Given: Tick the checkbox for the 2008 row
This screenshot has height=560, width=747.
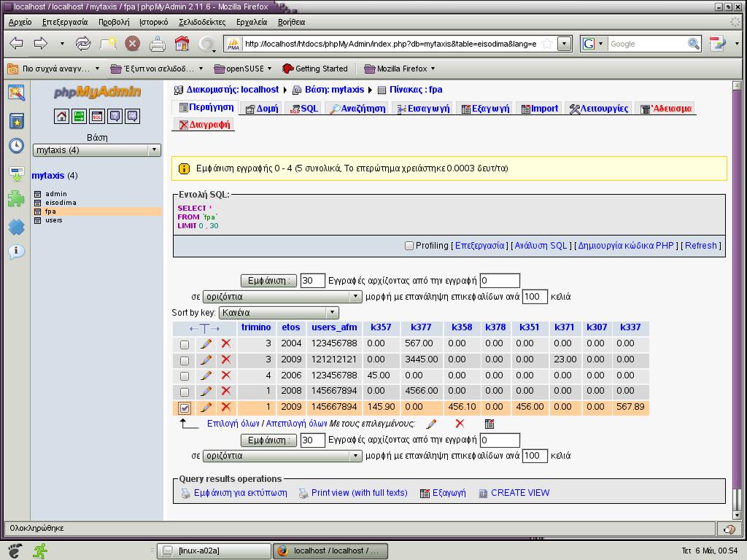Looking at the screenshot, I should pos(185,392).
